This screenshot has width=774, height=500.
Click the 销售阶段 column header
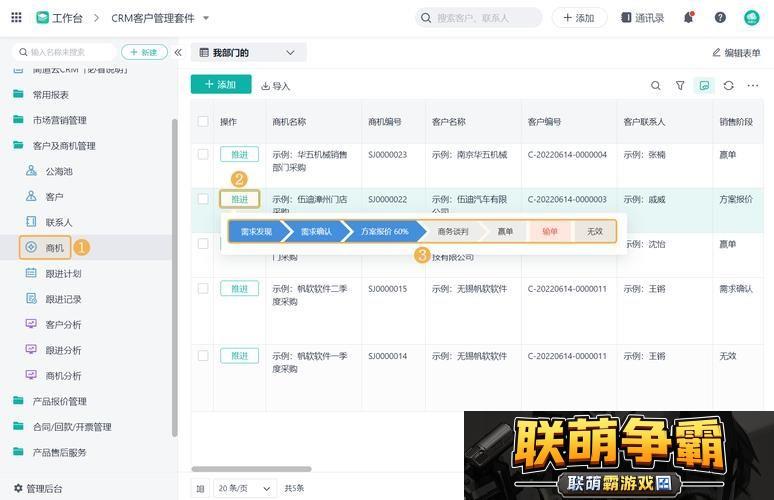coord(736,121)
